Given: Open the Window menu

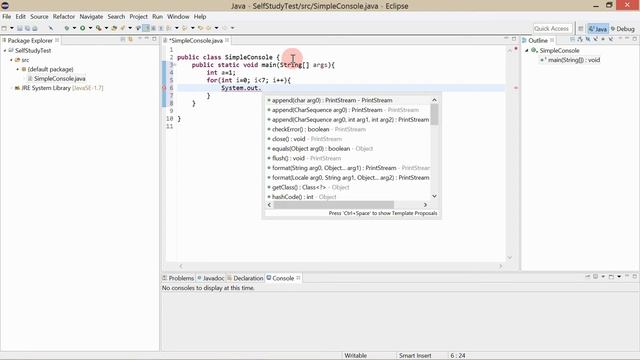Looking at the screenshot, I should [x=178, y=17].
